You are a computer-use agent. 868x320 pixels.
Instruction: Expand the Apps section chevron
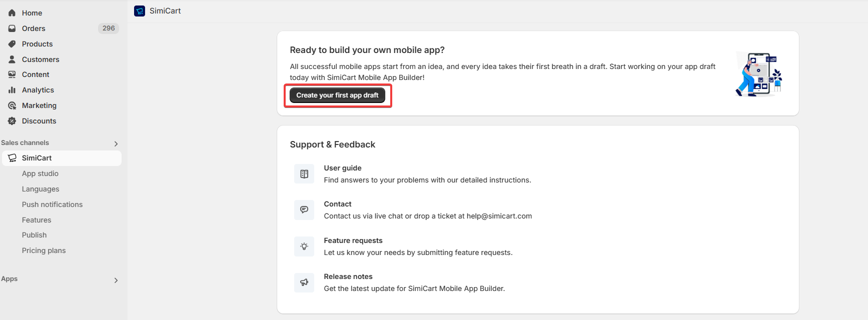[x=116, y=280]
